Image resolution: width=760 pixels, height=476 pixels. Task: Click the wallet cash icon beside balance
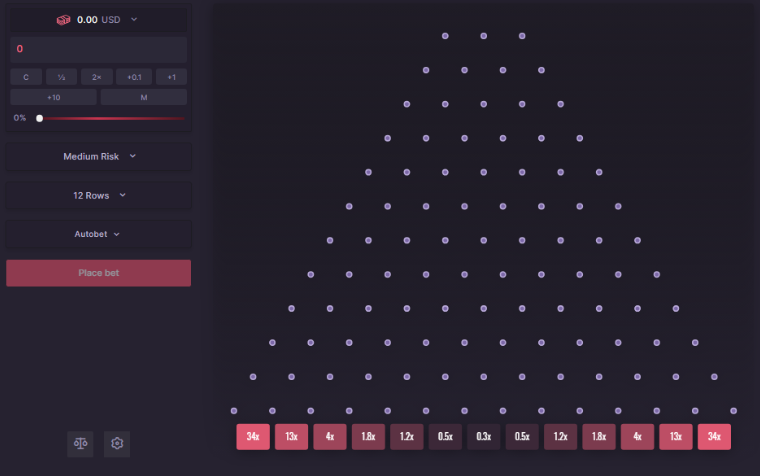click(63, 19)
